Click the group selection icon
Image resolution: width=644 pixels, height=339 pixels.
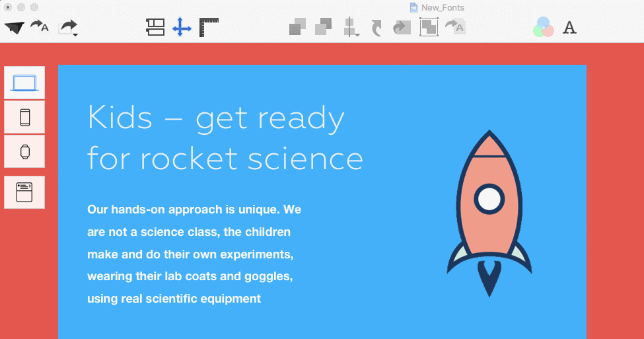pos(429,28)
